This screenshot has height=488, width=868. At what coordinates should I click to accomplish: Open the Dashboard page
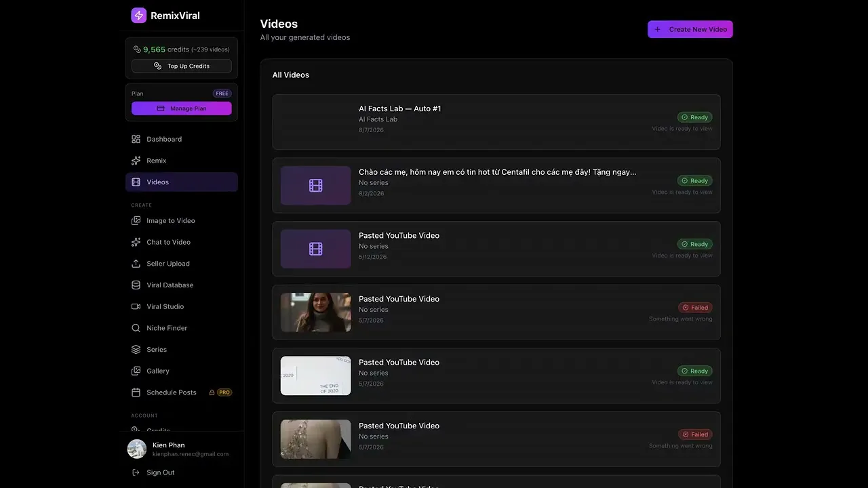point(182,139)
